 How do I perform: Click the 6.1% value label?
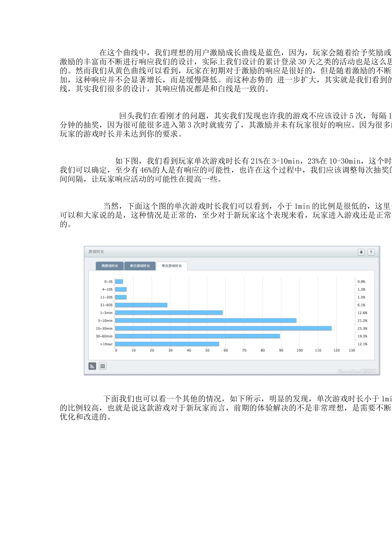tap(361, 305)
